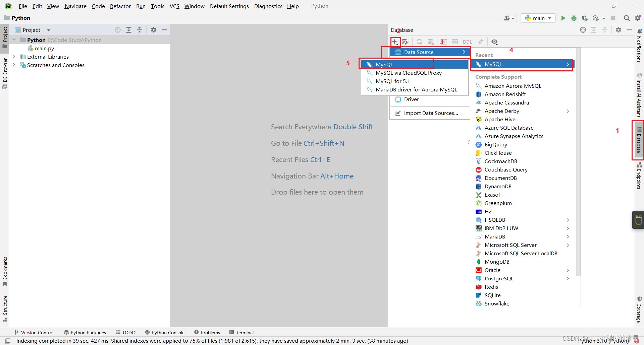Click the Run (green play) button

[563, 18]
